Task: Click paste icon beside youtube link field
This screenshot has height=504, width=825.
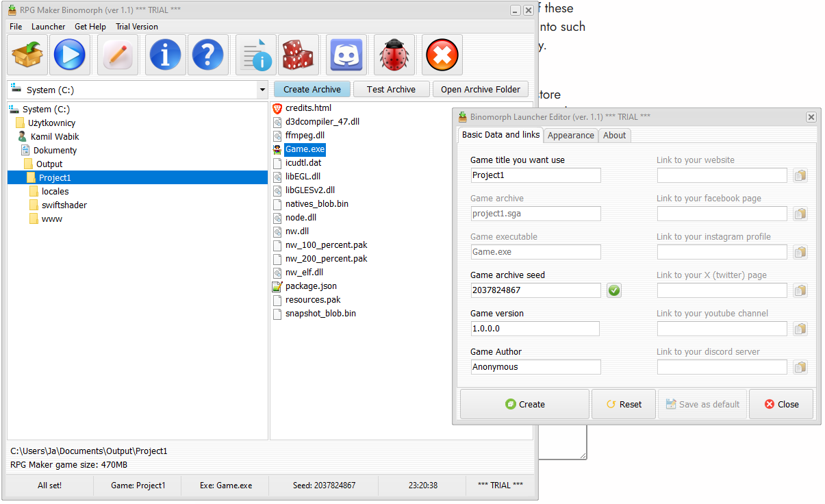Action: tap(800, 329)
